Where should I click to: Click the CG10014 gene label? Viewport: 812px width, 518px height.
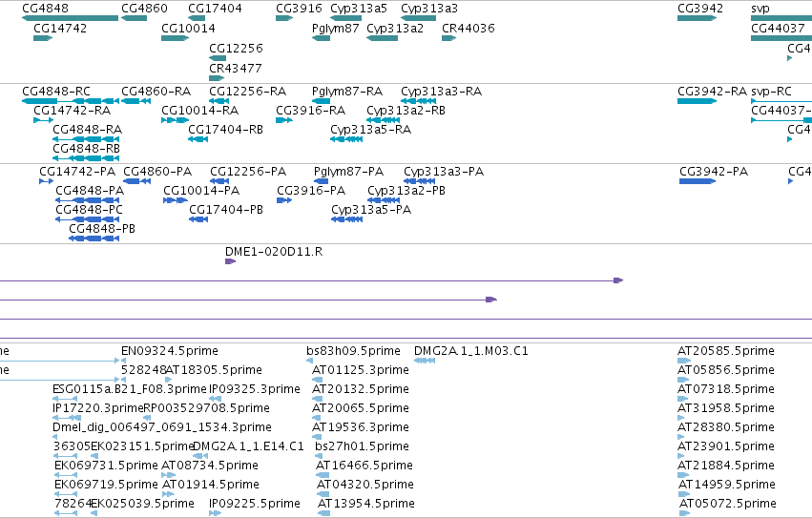pyautogui.click(x=189, y=29)
